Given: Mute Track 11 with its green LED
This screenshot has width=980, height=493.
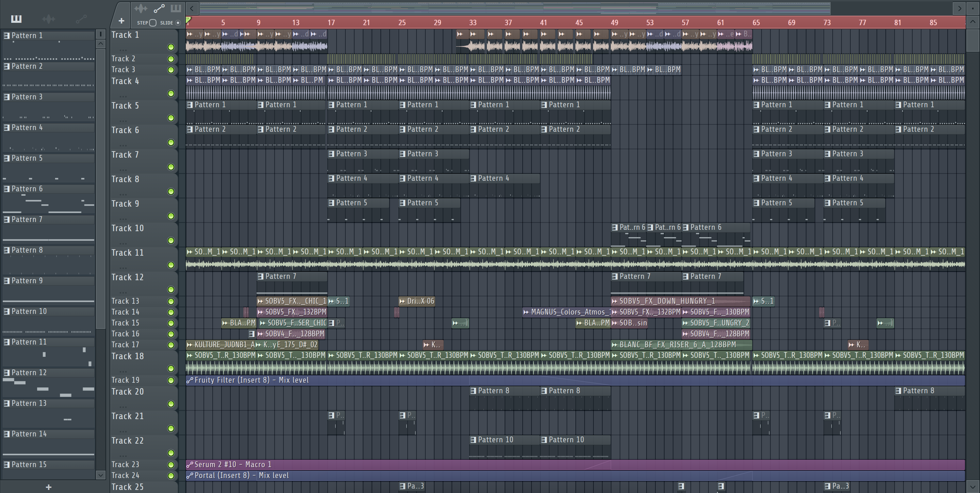Looking at the screenshot, I should [171, 265].
